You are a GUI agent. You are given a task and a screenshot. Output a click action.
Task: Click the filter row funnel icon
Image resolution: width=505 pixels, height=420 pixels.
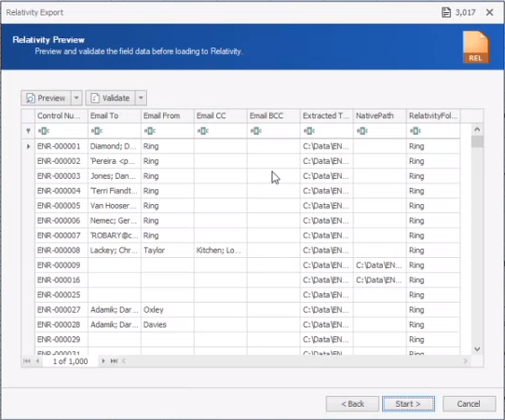28,130
